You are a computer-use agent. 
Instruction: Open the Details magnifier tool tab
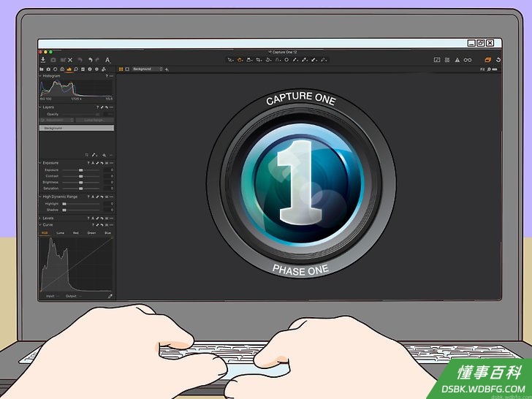[76, 69]
